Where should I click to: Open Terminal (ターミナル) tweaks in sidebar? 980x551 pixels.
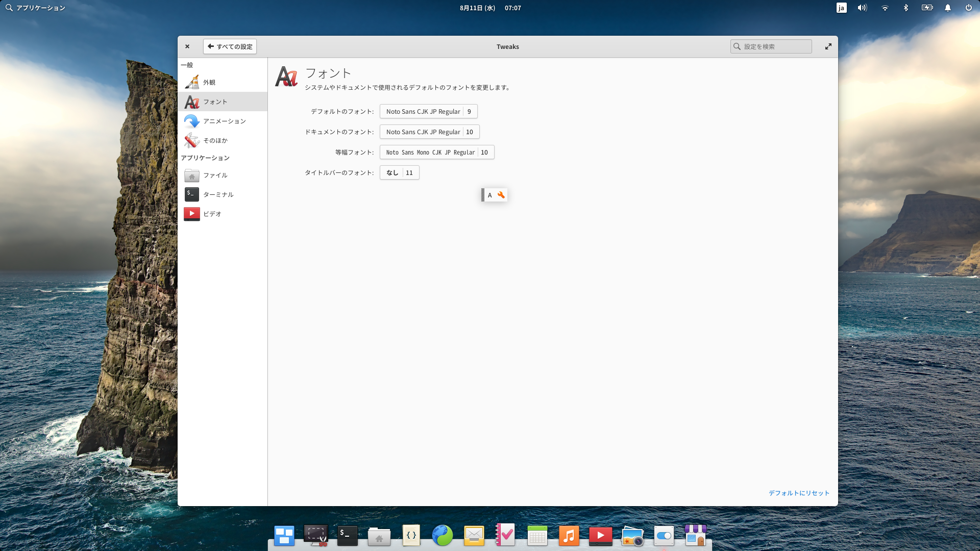coord(218,194)
